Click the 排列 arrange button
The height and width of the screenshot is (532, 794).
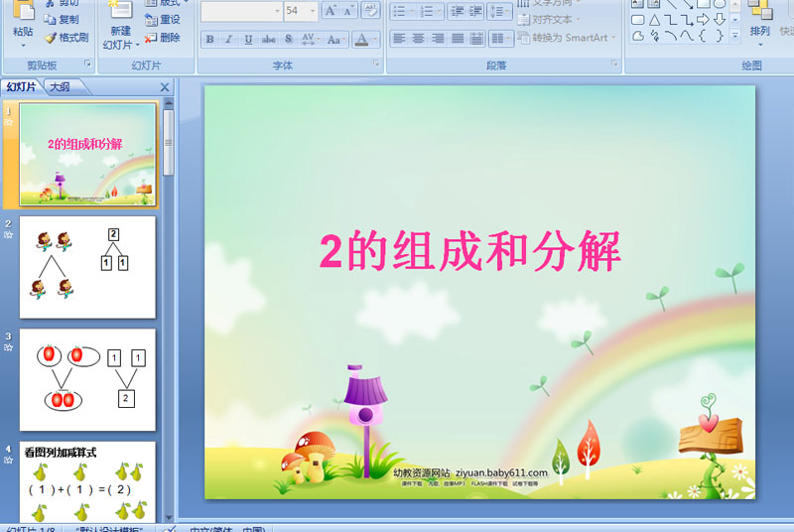[759, 24]
